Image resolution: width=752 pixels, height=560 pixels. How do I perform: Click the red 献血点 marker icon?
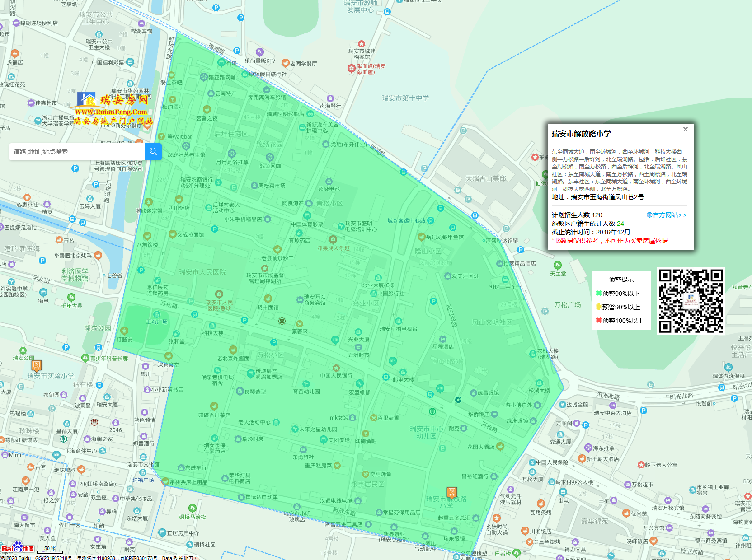(351, 69)
